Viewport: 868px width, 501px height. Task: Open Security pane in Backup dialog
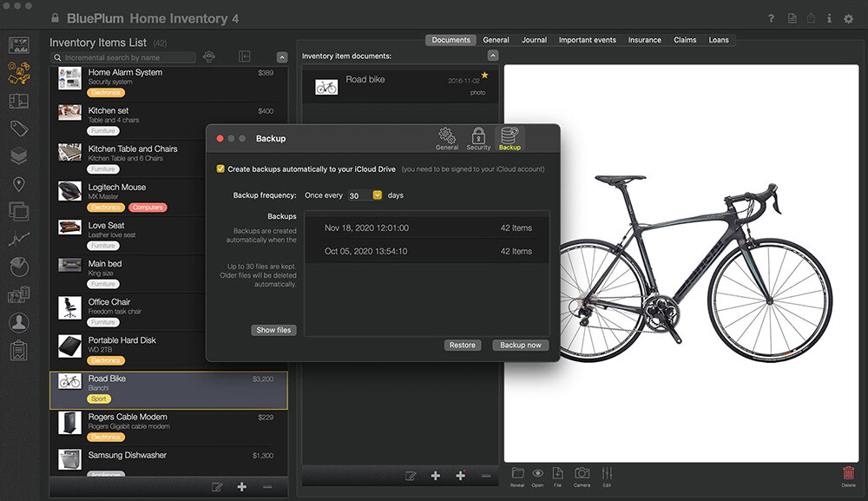pyautogui.click(x=478, y=139)
